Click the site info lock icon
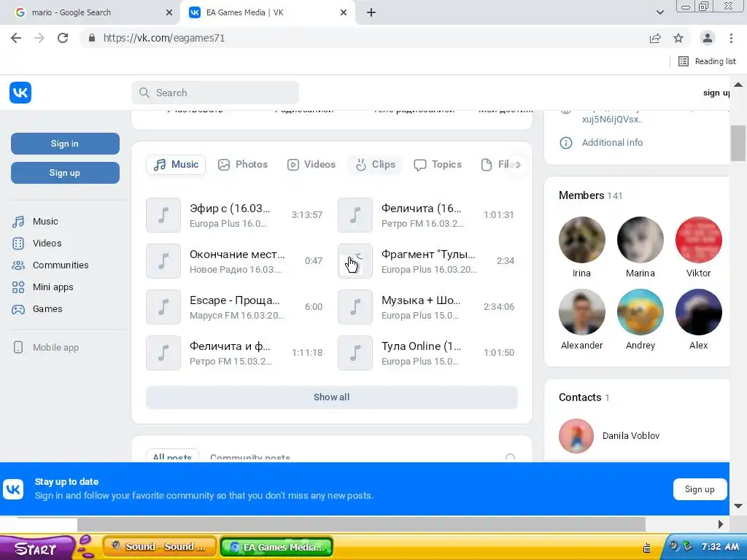The width and height of the screenshot is (747, 560). [x=92, y=38]
